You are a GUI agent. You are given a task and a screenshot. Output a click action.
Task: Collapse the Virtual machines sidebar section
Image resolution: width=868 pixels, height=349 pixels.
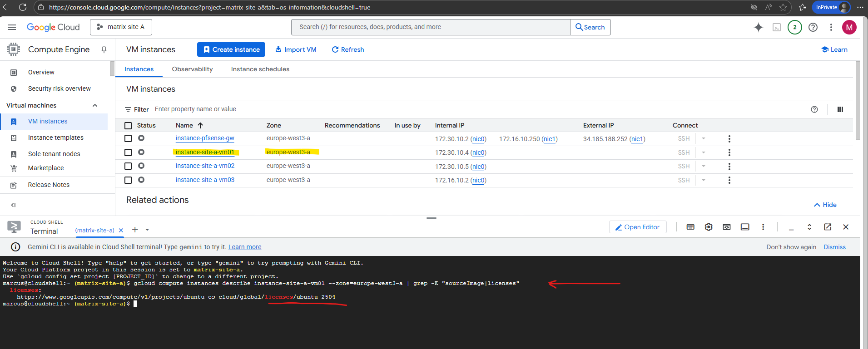pyautogui.click(x=95, y=105)
